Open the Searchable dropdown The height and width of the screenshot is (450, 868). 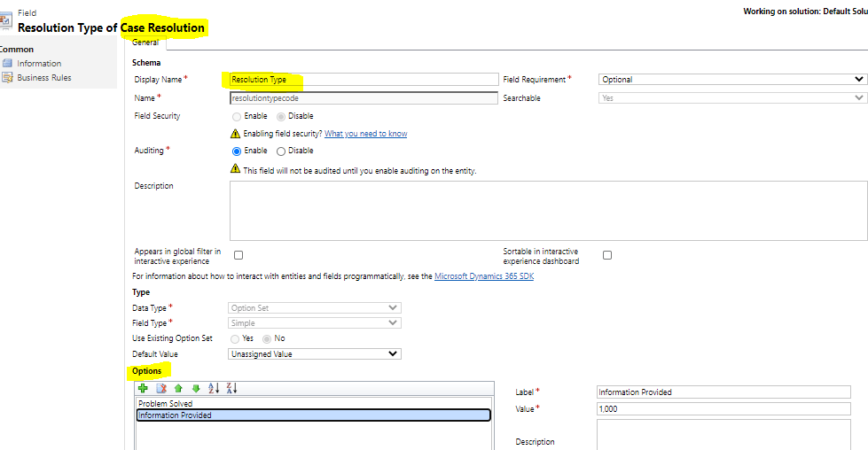[732, 98]
